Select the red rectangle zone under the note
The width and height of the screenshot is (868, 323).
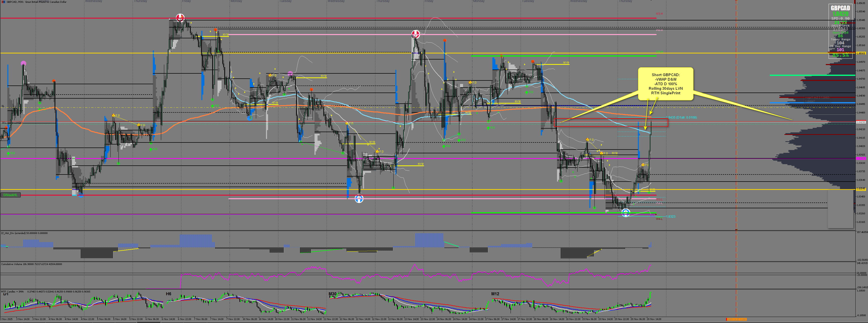[611, 123]
